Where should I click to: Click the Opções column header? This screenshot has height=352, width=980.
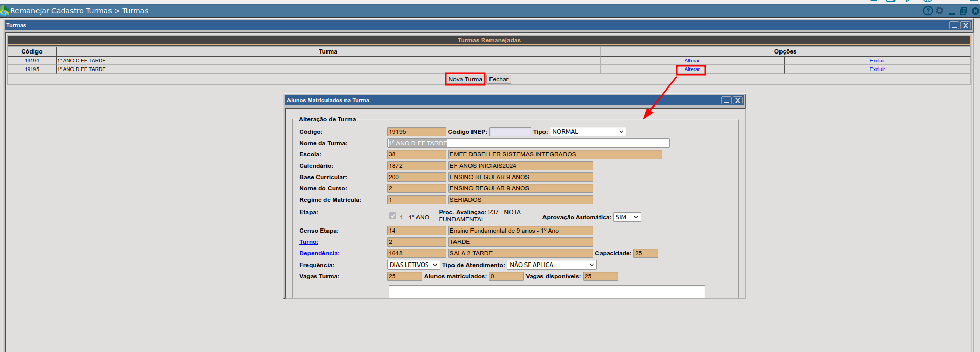(x=785, y=51)
